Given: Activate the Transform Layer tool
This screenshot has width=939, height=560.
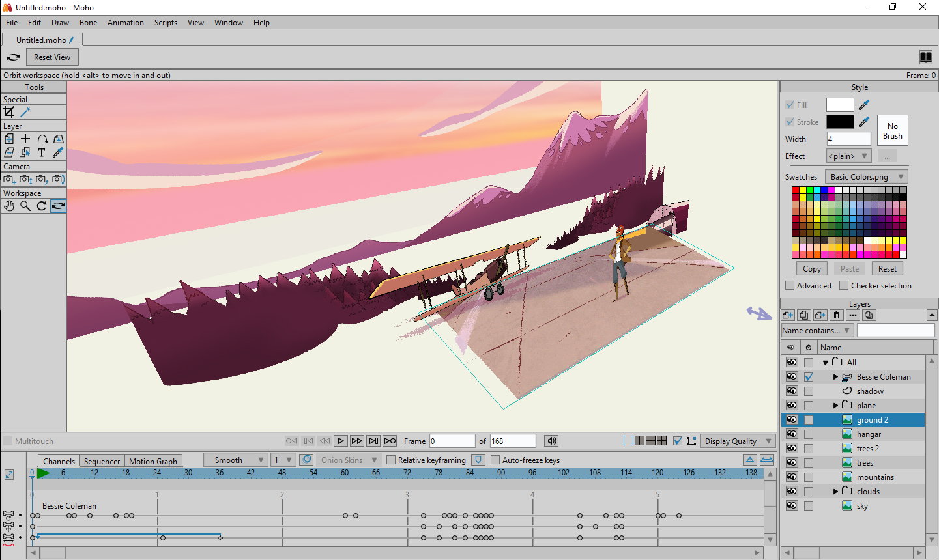Looking at the screenshot, I should tap(9, 139).
